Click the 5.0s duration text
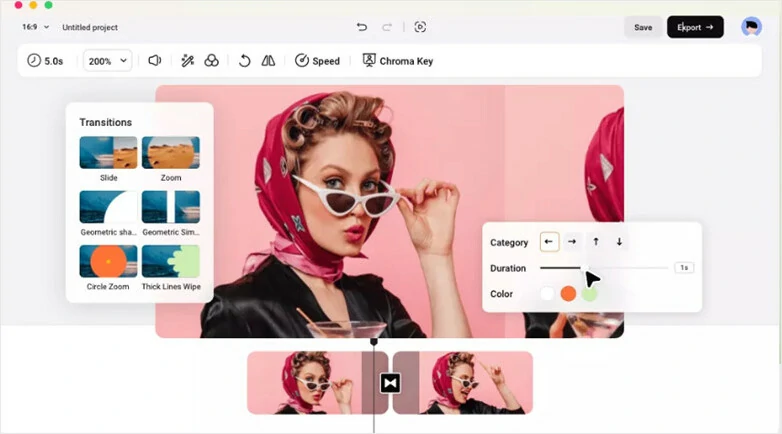The height and width of the screenshot is (434, 782). 54,61
